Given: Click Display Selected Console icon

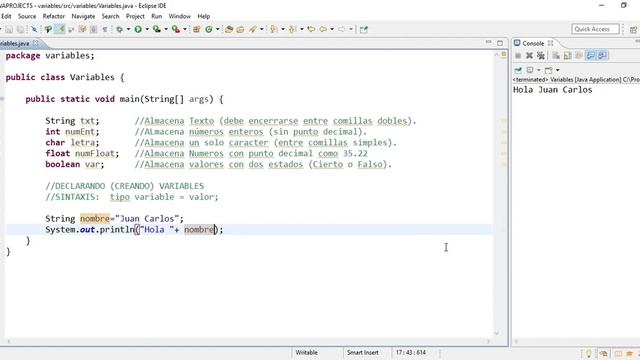Looking at the screenshot, I should point(530,70).
